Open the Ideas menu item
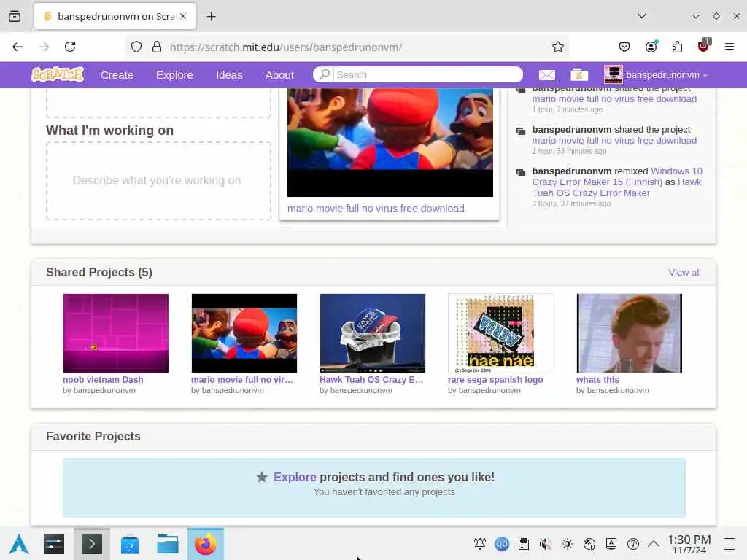 pos(229,75)
